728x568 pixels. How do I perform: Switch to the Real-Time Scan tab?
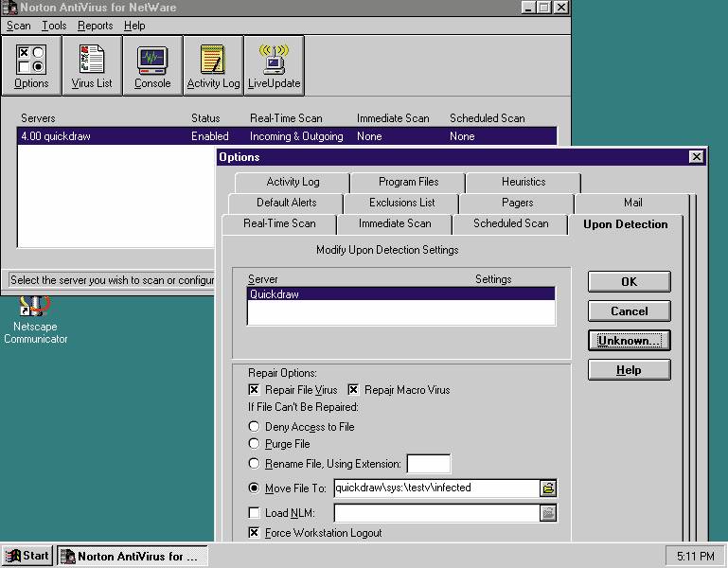click(x=279, y=223)
